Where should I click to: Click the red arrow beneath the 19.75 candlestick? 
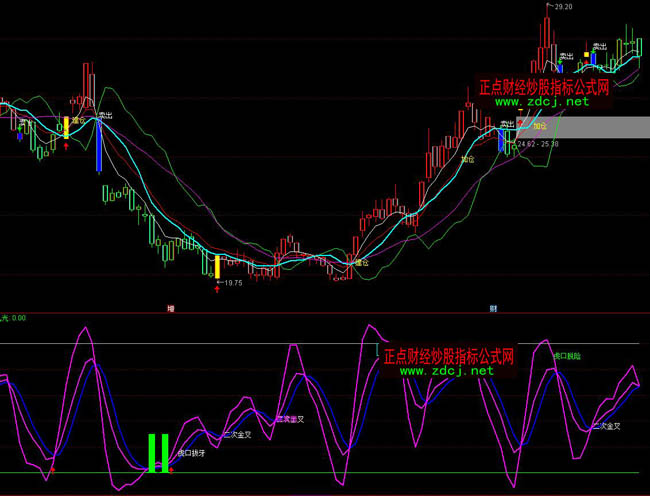[217, 294]
